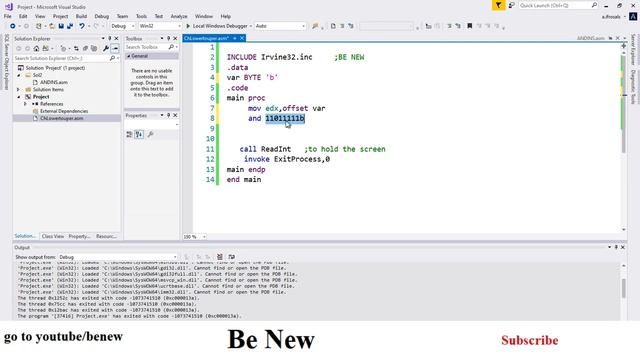Image resolution: width=640 pixels, height=360 pixels.
Task: Click the Home icon in Solution Explorer
Action: (36, 49)
